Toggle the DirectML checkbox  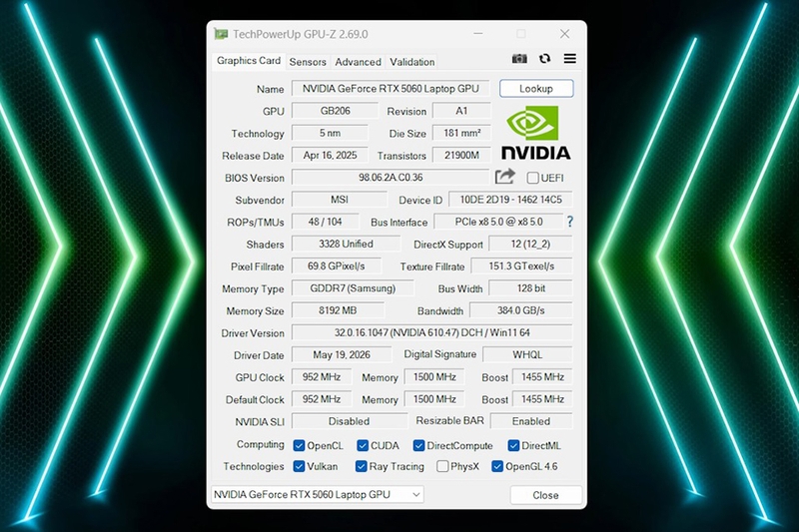[x=513, y=446]
